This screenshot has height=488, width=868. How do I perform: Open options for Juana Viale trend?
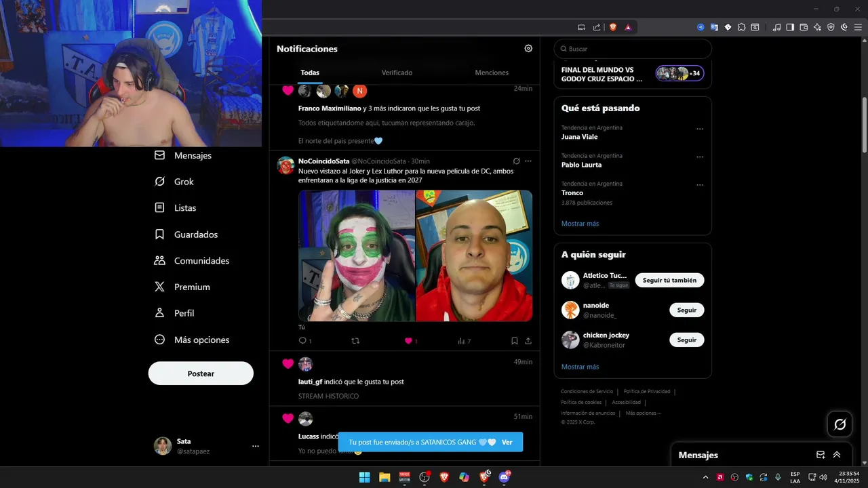pyautogui.click(x=700, y=129)
